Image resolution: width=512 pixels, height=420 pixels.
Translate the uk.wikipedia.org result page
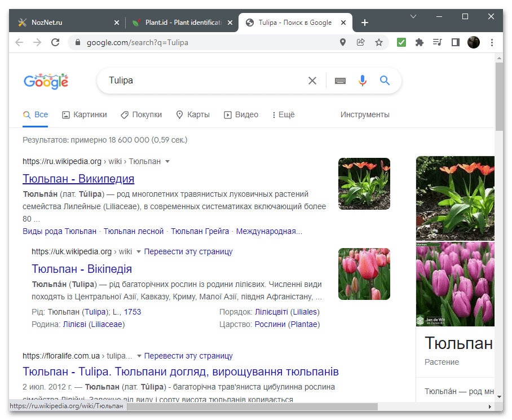(x=188, y=251)
